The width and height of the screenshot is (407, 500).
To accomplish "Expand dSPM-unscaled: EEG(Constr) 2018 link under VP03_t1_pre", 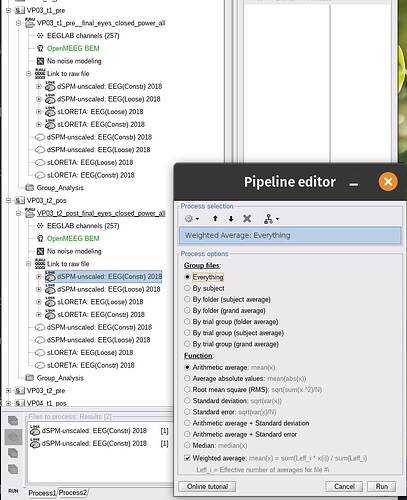I will pyautogui.click(x=39, y=87).
